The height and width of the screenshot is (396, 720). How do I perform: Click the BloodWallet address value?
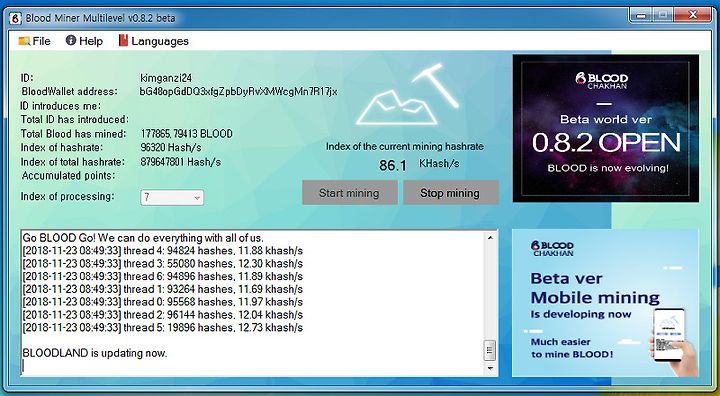(238, 91)
